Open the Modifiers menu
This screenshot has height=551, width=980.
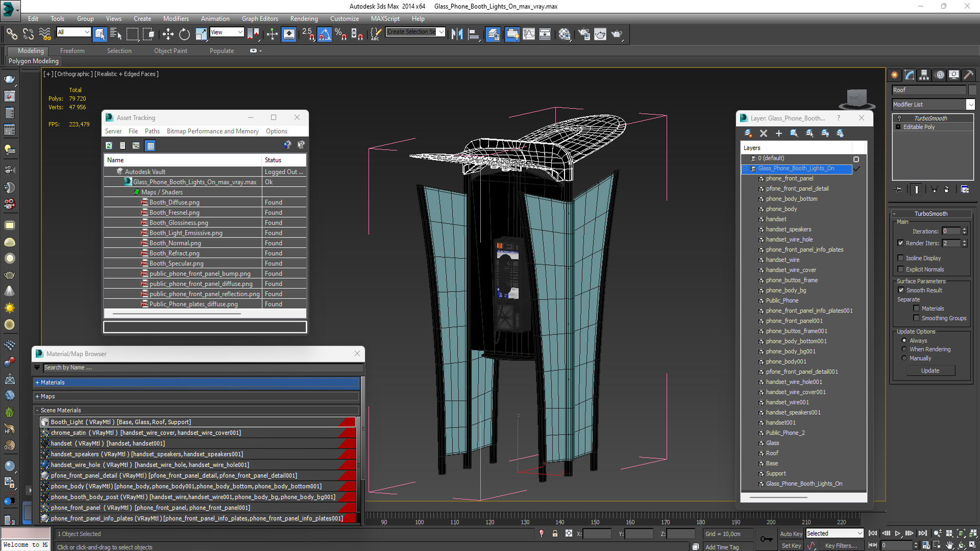(x=176, y=18)
